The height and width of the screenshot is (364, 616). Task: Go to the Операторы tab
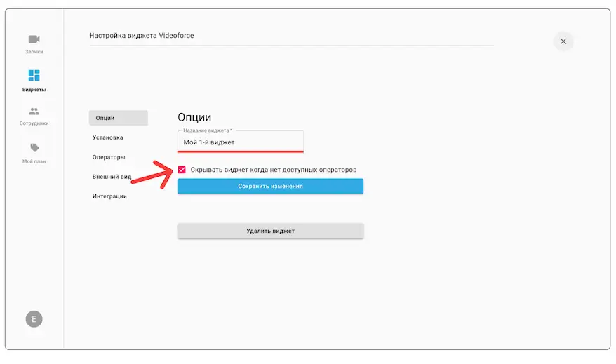pos(109,157)
